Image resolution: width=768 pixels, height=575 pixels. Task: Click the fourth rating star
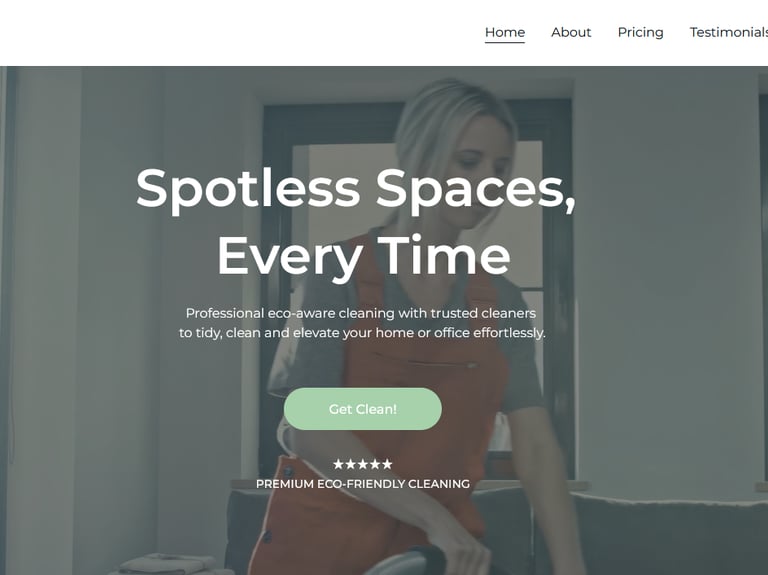tap(375, 464)
